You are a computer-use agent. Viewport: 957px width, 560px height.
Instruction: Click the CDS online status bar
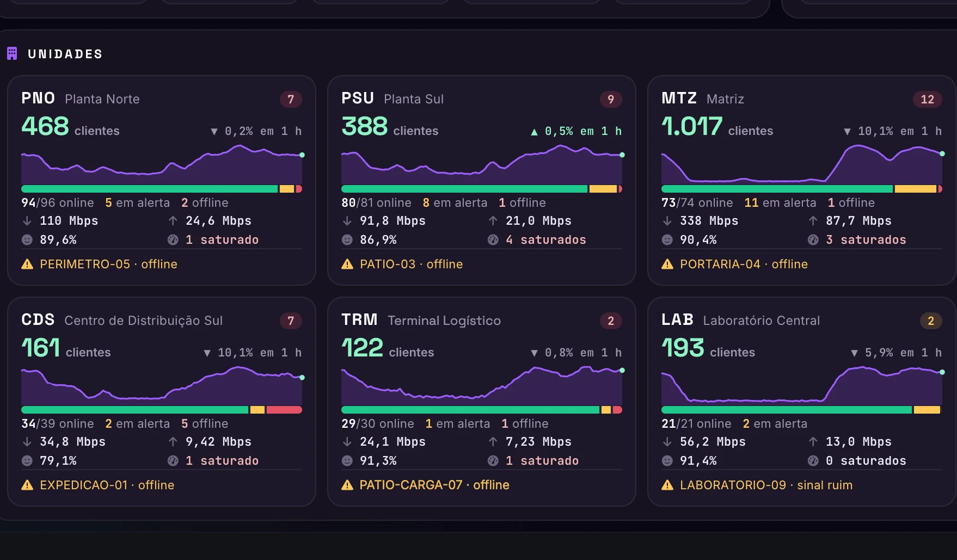(162, 410)
